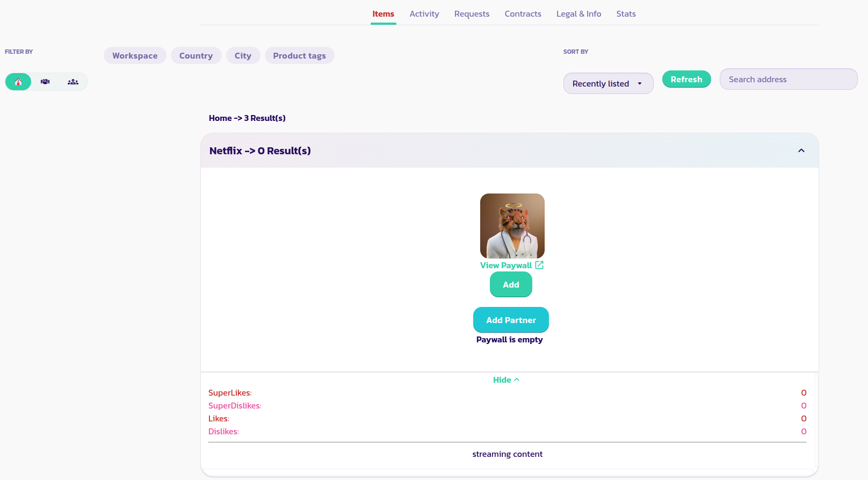The image size is (868, 480).
Task: Select the people group filter icon
Action: coord(73,82)
